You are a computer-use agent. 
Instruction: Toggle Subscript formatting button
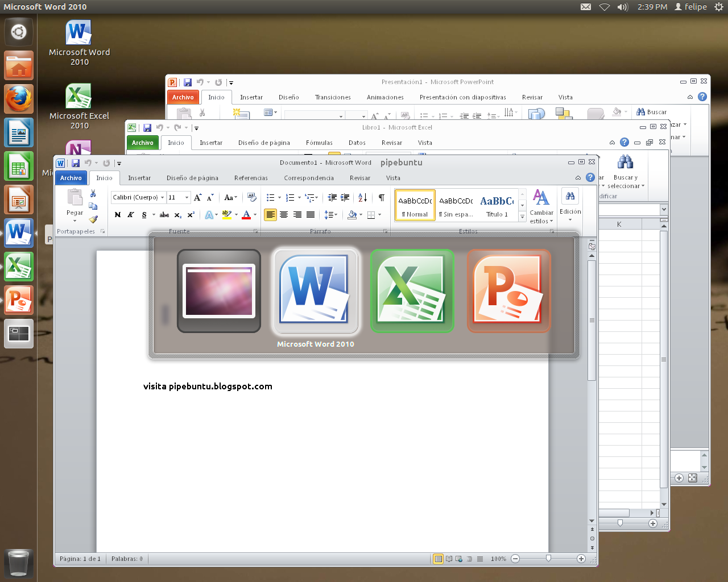[x=178, y=215]
